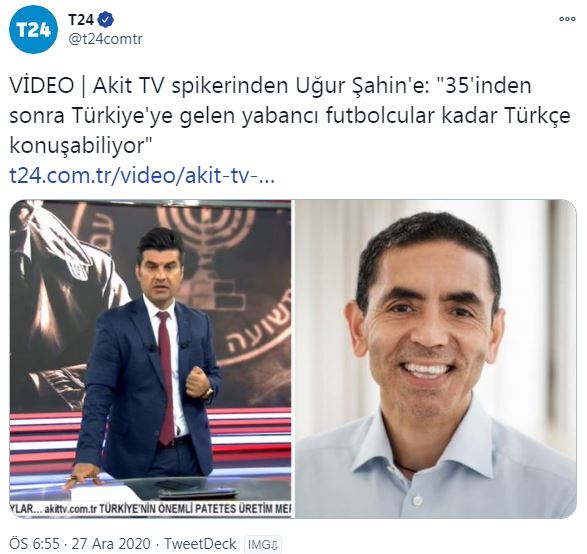Click the word VİDEO in tweet text
Viewport: 587px width, 554px height.
[42, 86]
